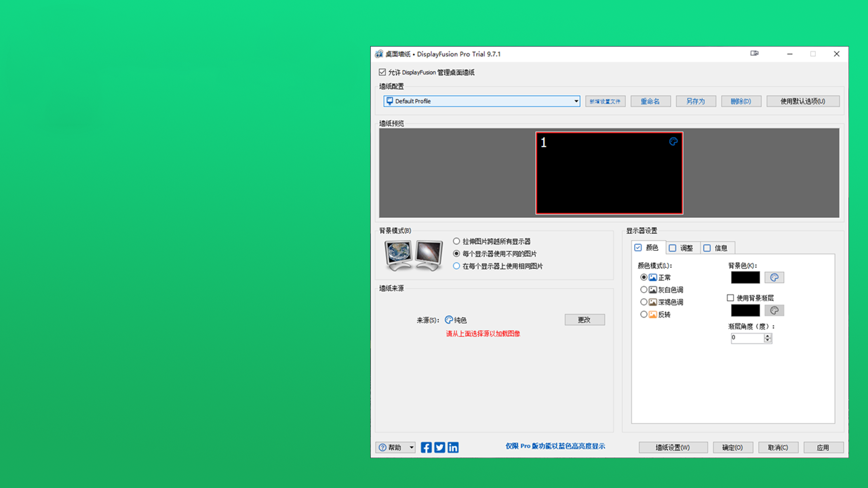
Task: Click the 更改 source button
Action: coord(585,320)
